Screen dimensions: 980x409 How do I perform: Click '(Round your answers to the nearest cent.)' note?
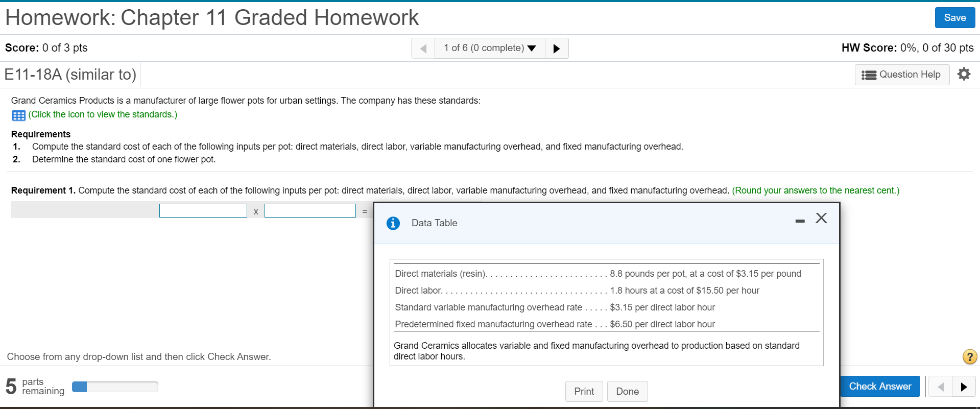(x=816, y=190)
